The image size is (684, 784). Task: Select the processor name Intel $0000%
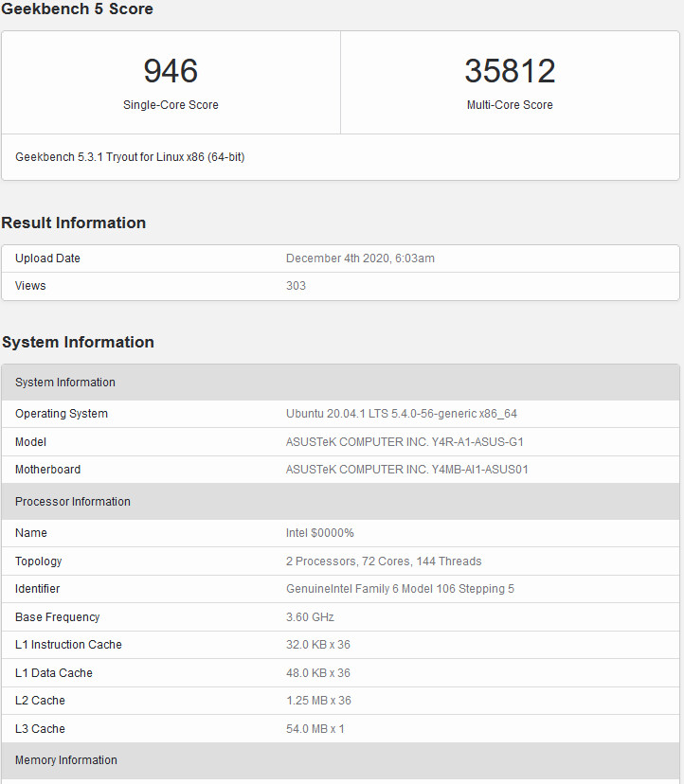319,533
